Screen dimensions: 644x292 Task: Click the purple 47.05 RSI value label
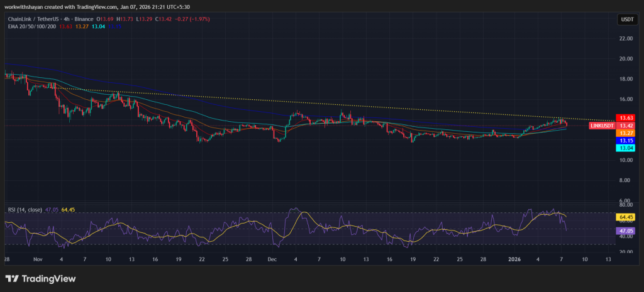coord(626,231)
